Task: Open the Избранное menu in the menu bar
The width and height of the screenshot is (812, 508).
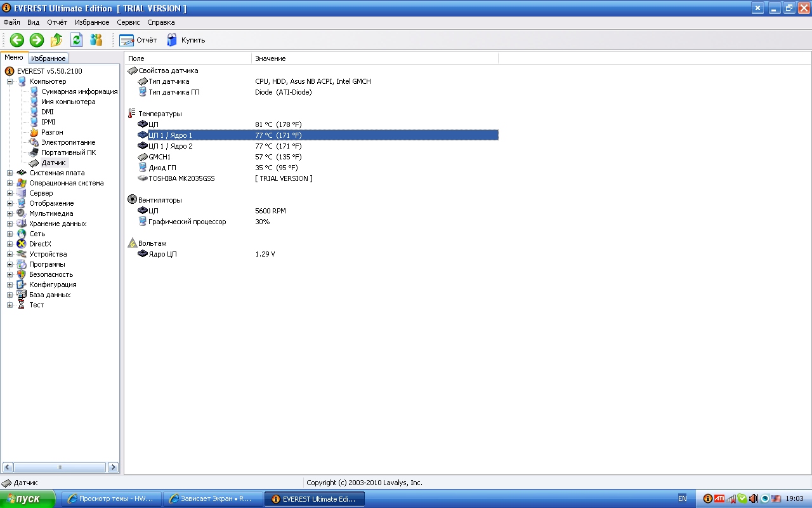Action: [x=92, y=22]
